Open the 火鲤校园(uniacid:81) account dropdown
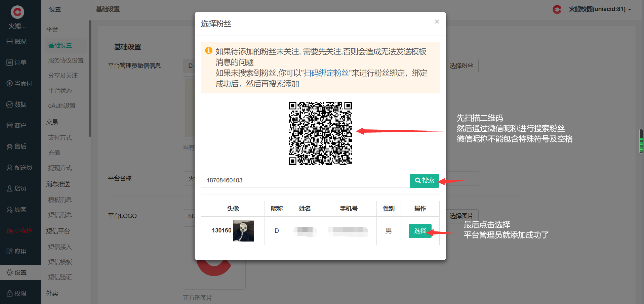Viewport: 644px width, 304px height. pyautogui.click(x=600, y=9)
